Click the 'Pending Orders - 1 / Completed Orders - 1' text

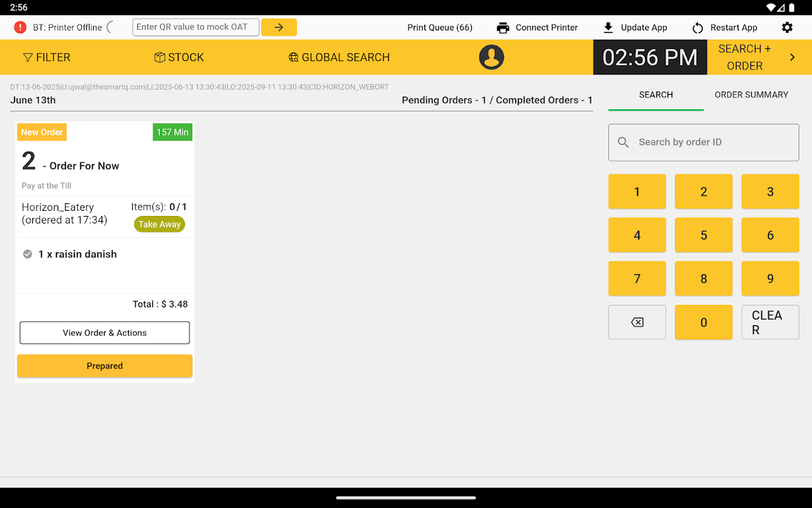[497, 100]
